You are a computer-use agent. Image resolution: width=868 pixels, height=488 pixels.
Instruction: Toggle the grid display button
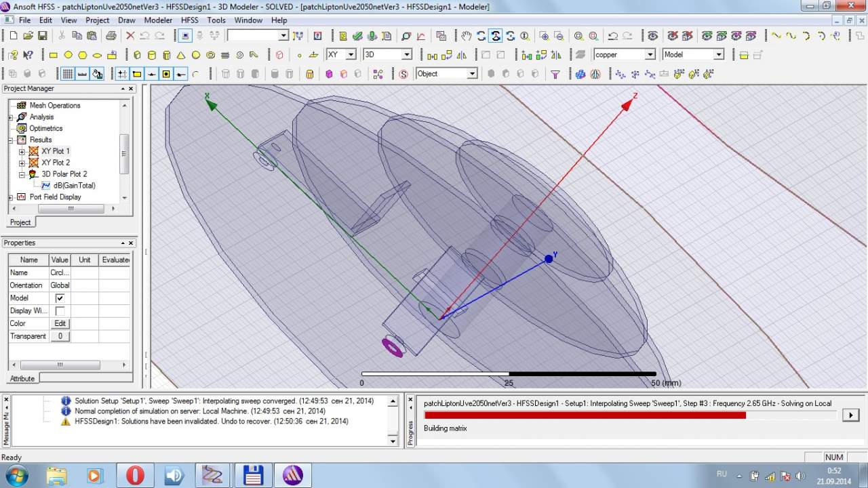(68, 74)
